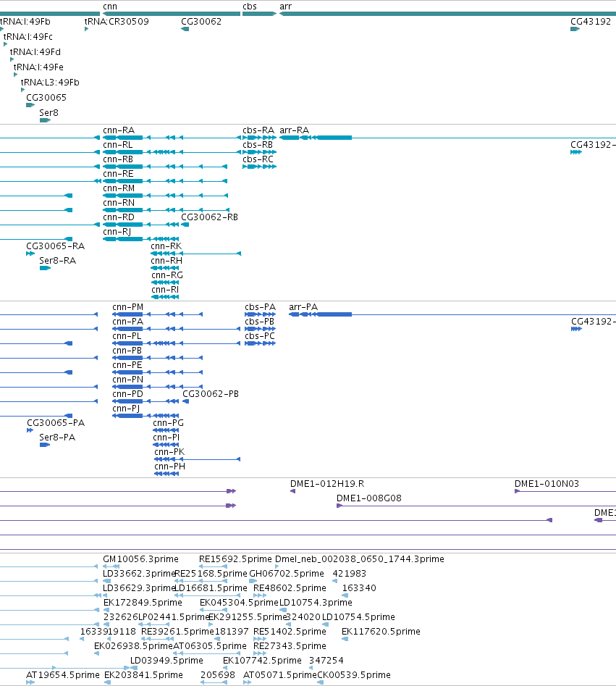Click the arr-RA transcript exon block
This screenshot has height=686, width=616.
tap(334, 138)
